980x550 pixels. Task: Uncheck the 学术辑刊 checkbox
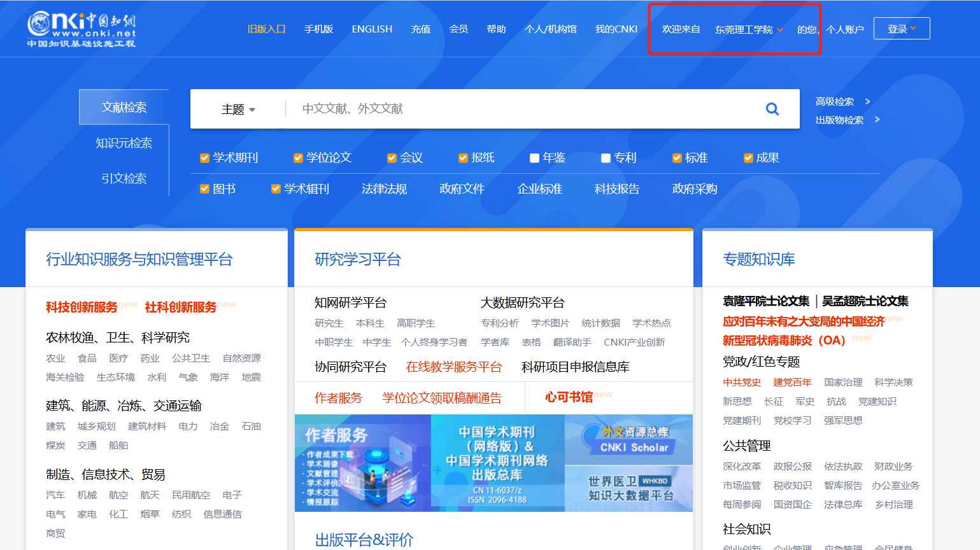click(276, 188)
